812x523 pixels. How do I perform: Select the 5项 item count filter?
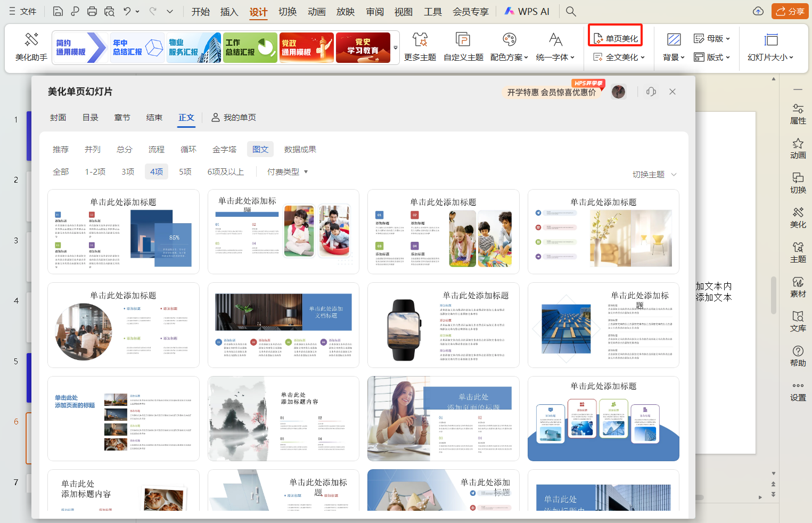(185, 171)
